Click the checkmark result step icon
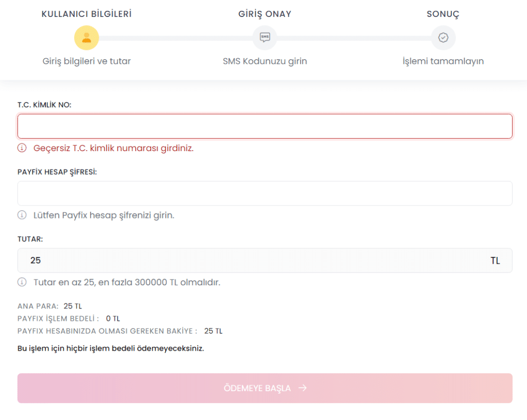 point(443,37)
